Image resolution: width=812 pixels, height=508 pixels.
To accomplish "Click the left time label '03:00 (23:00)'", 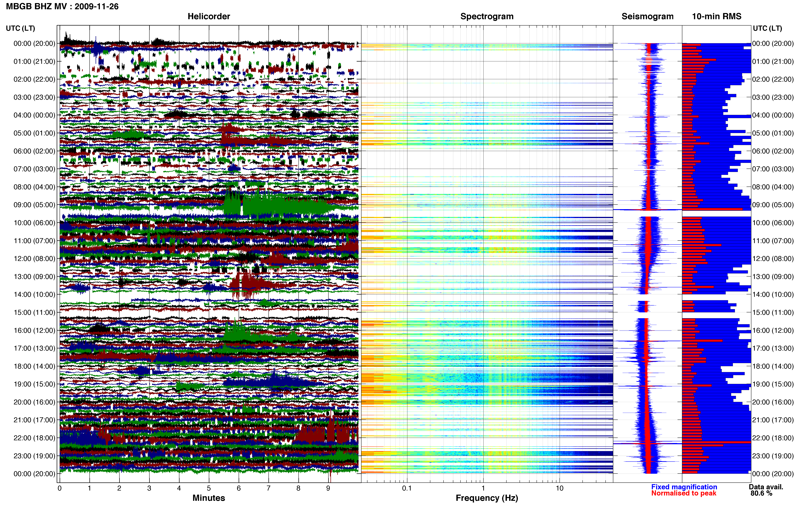I will coord(34,97).
